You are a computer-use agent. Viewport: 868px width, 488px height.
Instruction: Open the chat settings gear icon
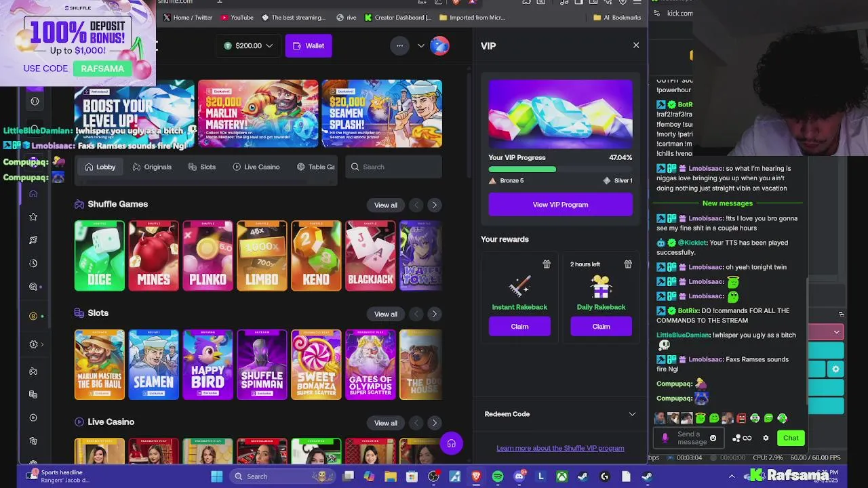[x=766, y=438]
